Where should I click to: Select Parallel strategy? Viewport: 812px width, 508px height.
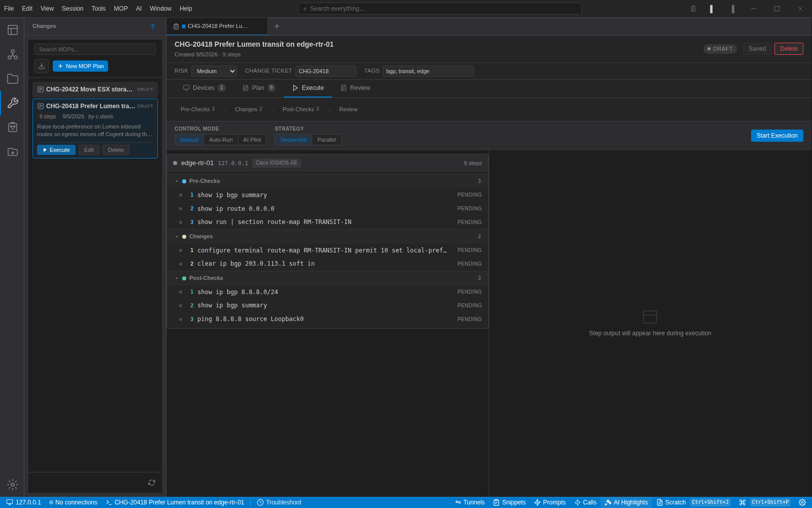tap(327, 140)
